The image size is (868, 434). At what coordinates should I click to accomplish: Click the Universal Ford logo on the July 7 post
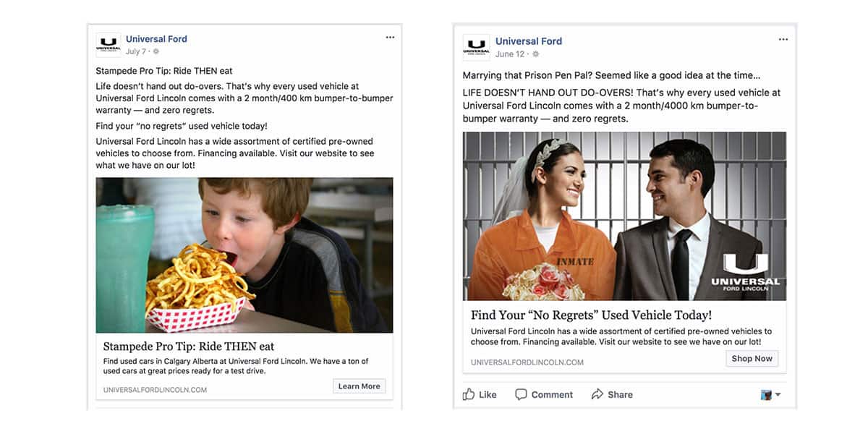[109, 45]
